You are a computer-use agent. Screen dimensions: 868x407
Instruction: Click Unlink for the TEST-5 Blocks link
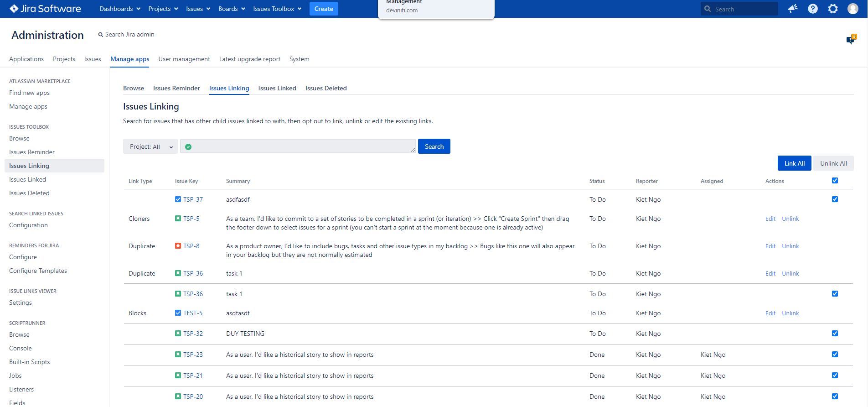point(790,313)
